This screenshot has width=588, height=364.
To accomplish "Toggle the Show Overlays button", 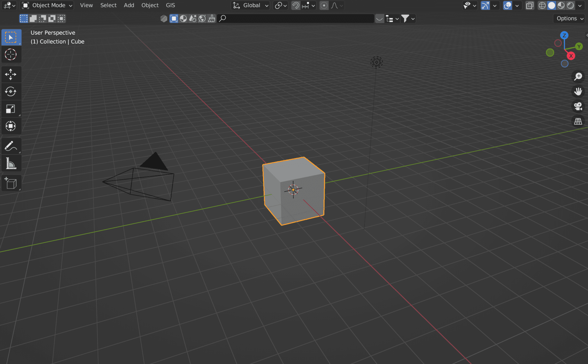I will coord(508,5).
